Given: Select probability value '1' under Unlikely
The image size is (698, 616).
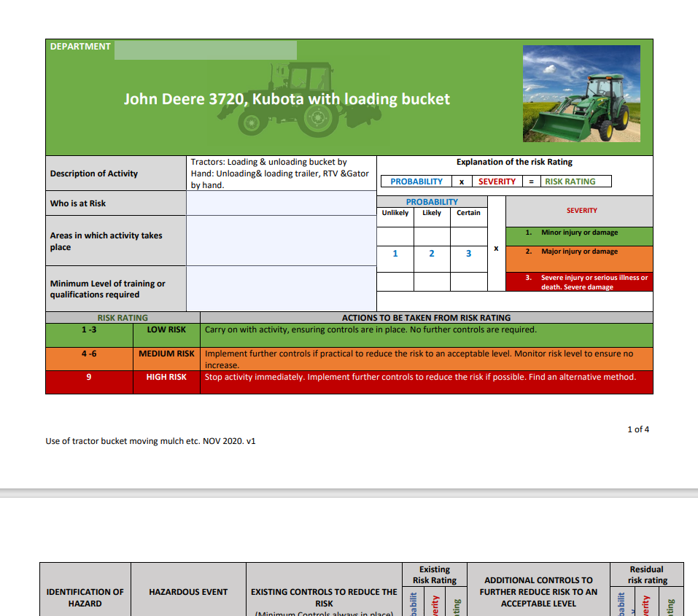Looking at the screenshot, I should pos(395,254).
